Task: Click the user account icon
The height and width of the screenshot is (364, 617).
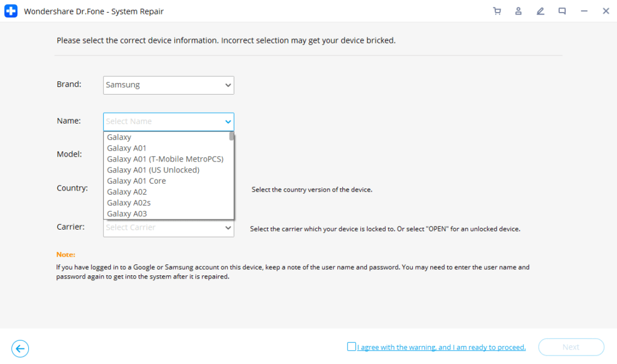Action: [x=518, y=11]
